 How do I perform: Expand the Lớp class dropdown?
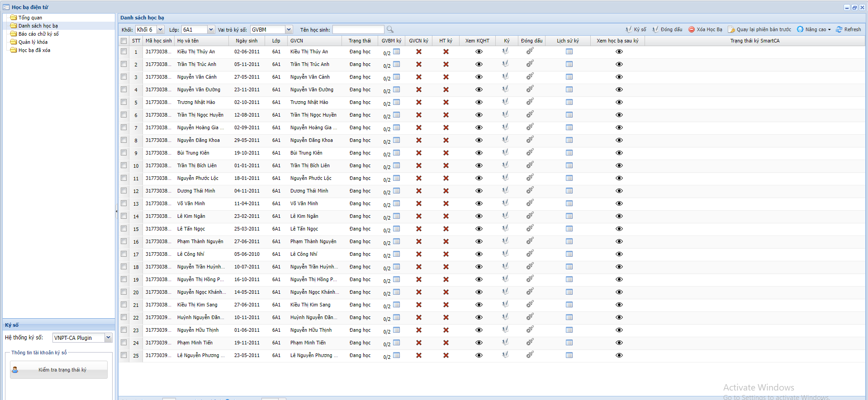(211, 29)
